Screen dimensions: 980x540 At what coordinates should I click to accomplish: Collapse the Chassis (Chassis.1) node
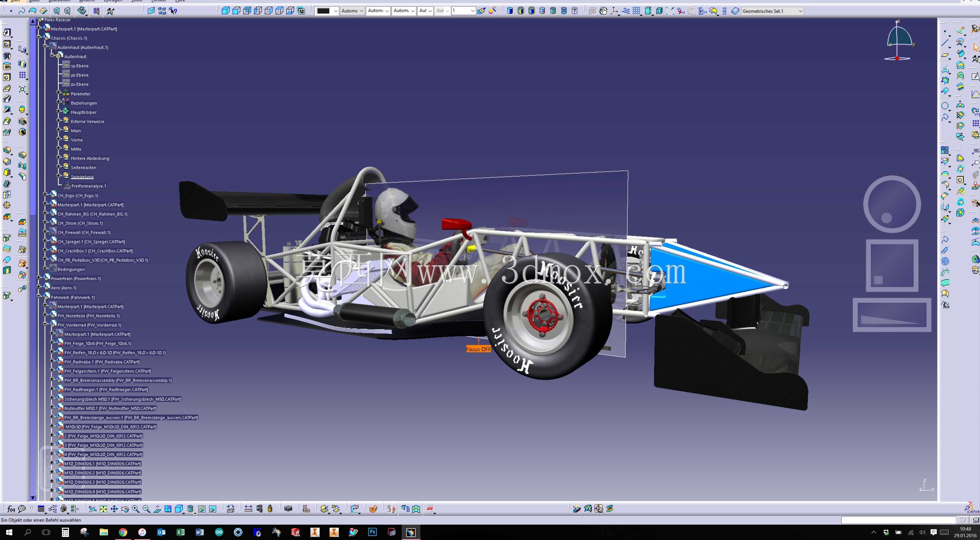[x=39, y=37]
